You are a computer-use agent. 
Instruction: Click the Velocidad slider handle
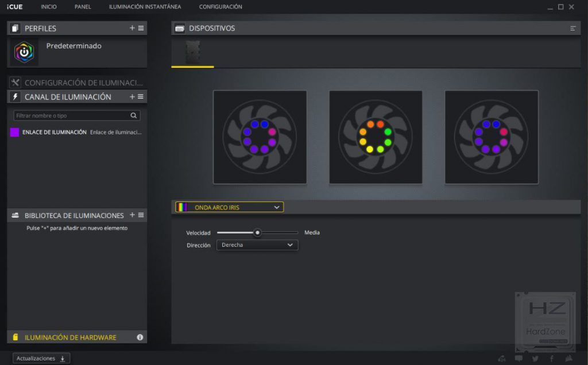click(257, 232)
